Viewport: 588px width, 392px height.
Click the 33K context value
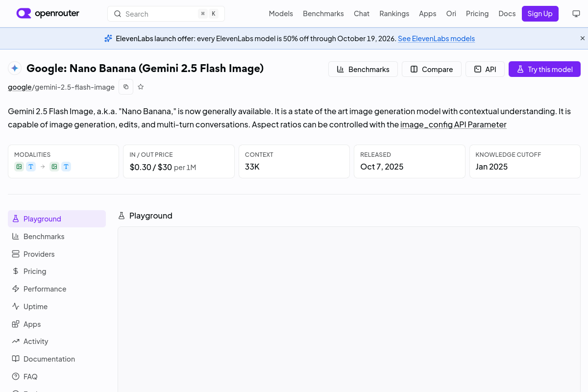[252, 167]
